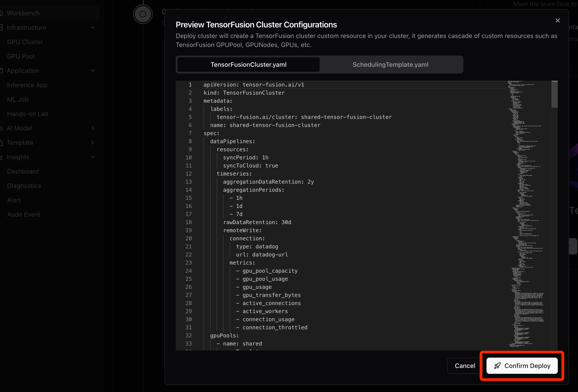Collapse the Application section chevron
Image resolution: width=578 pixels, height=392 pixels.
coord(93,71)
